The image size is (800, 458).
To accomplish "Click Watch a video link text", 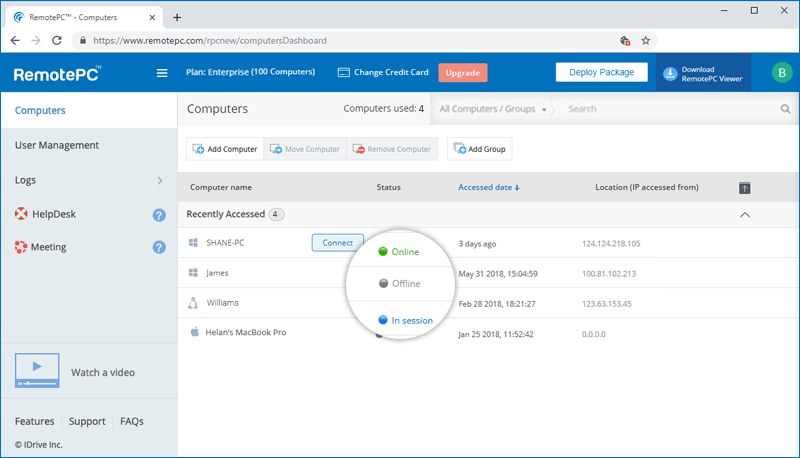I will 103,372.
